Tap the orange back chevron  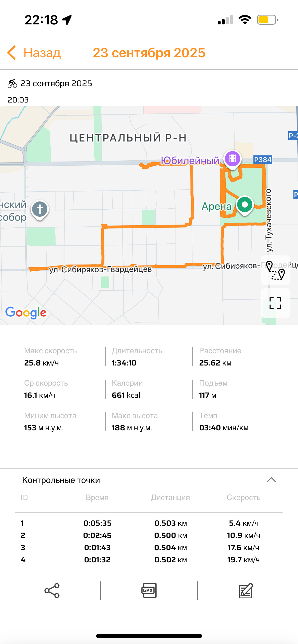coord(11,53)
